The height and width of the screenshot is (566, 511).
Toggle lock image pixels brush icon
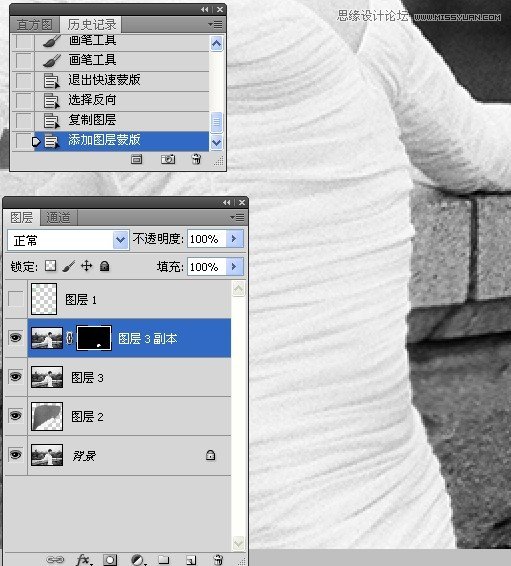[x=69, y=266]
